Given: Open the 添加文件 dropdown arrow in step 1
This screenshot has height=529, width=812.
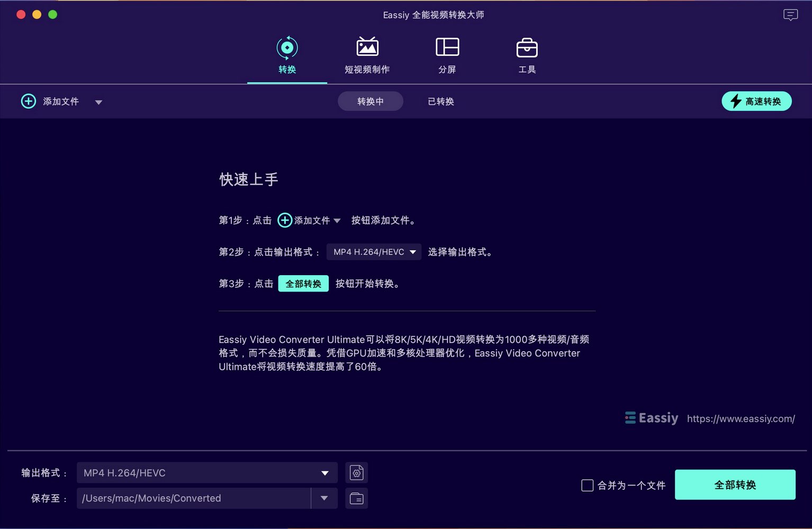Looking at the screenshot, I should 337,221.
